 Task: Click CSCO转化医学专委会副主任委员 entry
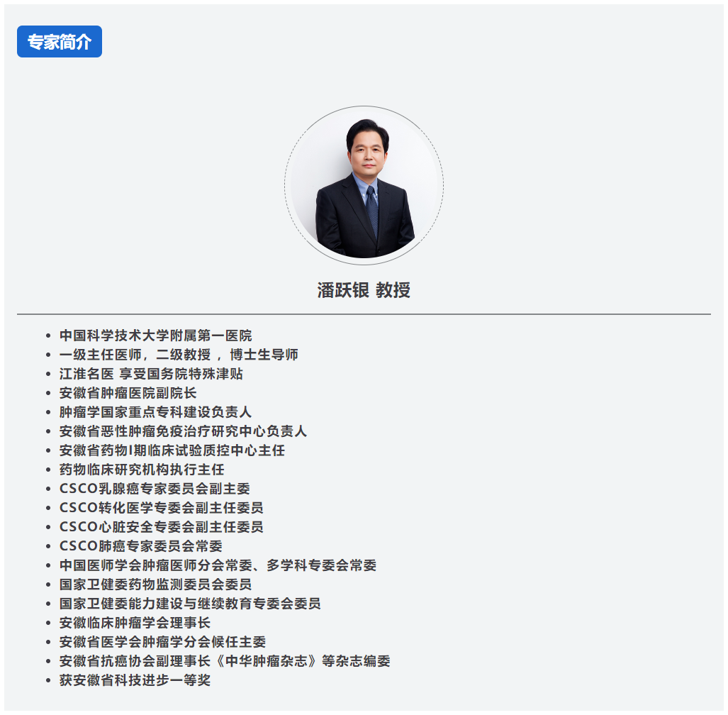coord(161,508)
